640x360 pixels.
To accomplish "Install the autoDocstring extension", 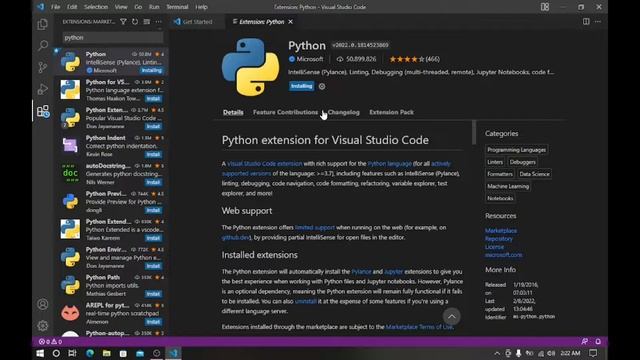I will coord(153,182).
